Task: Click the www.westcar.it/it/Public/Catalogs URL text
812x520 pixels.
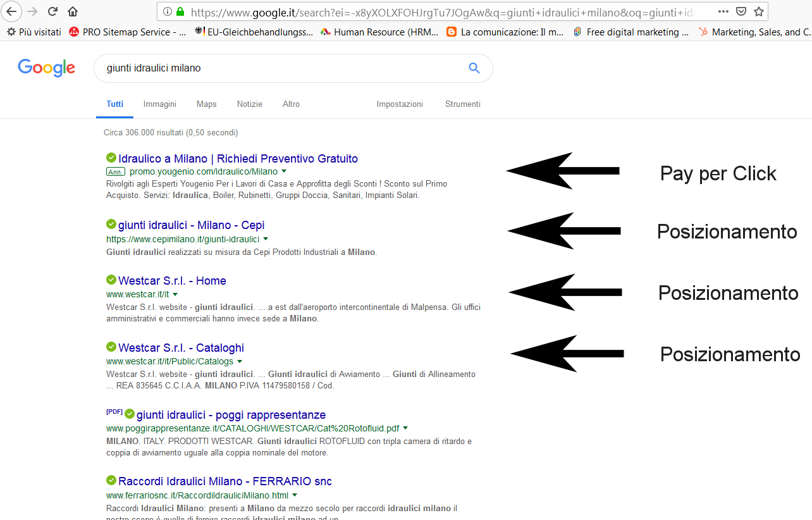Action: 170,361
